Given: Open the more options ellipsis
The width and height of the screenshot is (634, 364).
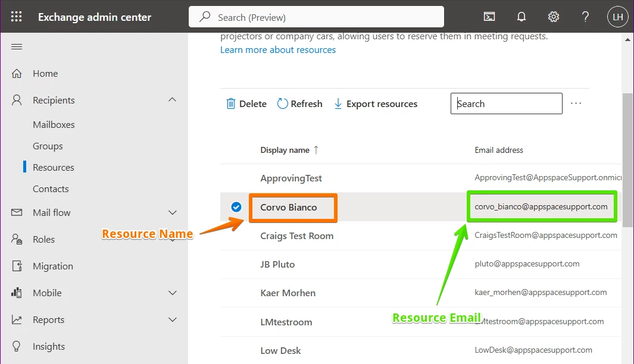Looking at the screenshot, I should point(576,103).
